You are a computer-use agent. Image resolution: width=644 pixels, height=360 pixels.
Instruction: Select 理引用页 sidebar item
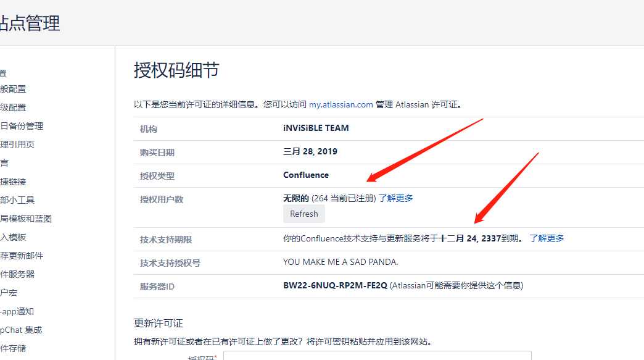coord(17,144)
